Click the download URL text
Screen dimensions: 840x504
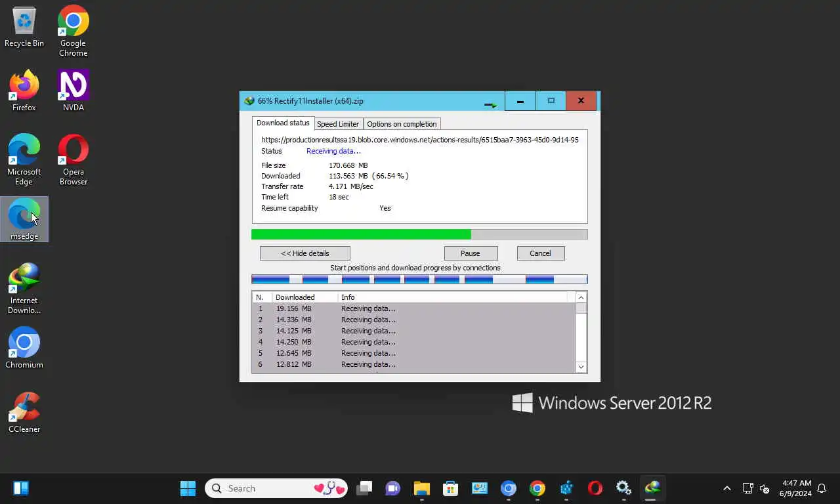(420, 140)
